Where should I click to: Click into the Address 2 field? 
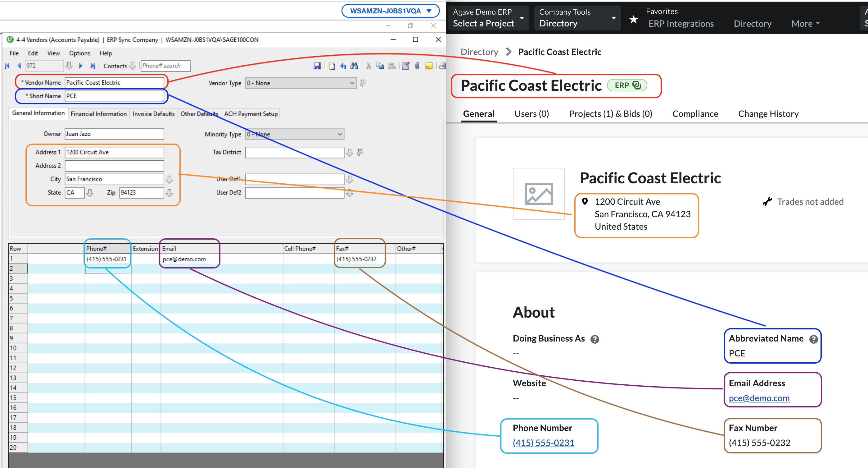pyautogui.click(x=114, y=166)
